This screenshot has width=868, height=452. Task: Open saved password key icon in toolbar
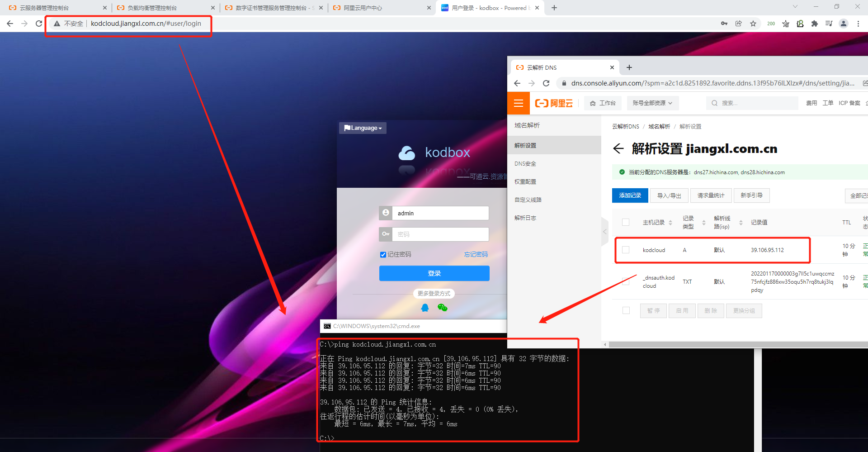pyautogui.click(x=724, y=24)
